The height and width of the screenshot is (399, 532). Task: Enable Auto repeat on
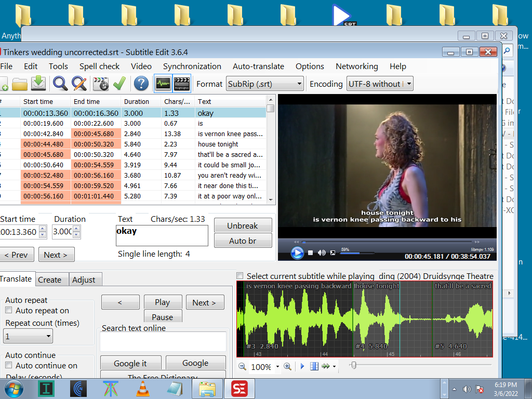9,310
